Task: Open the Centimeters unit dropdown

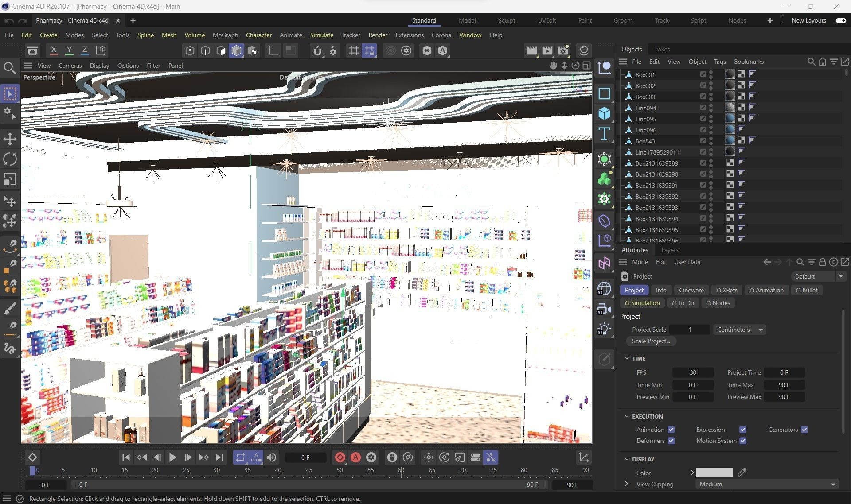Action: pyautogui.click(x=739, y=330)
